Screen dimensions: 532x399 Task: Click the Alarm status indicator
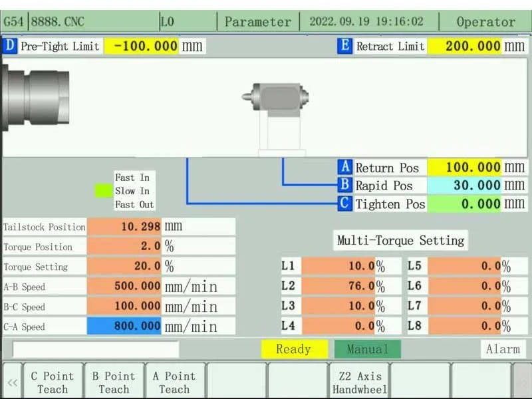pyautogui.click(x=503, y=349)
